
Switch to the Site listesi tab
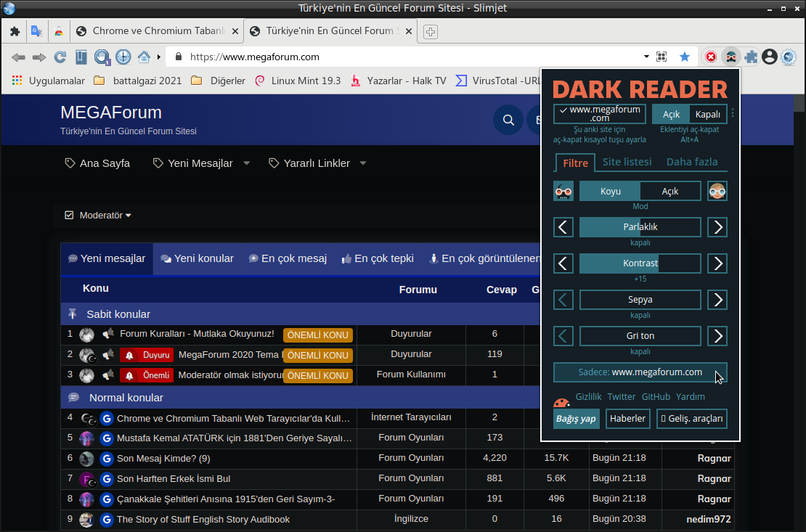pos(627,162)
